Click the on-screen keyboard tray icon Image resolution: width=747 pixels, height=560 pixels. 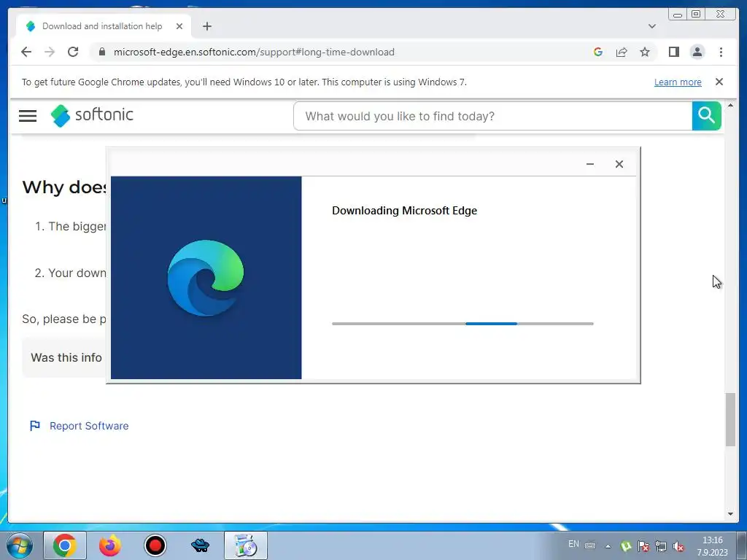pos(589,545)
